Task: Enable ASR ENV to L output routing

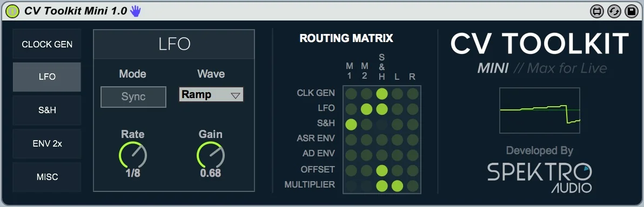Action: click(x=397, y=140)
